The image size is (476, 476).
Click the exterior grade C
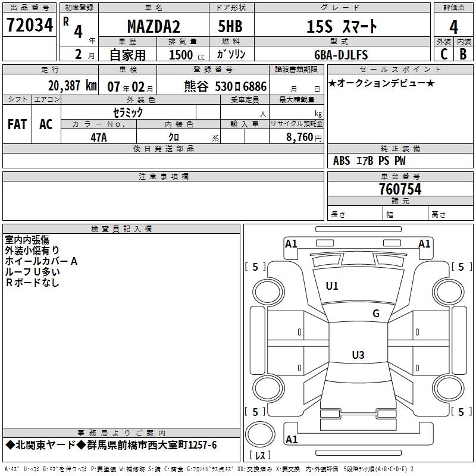(x=444, y=54)
